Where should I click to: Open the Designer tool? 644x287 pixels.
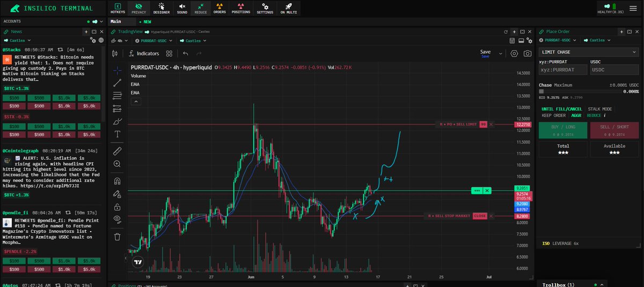[162, 8]
